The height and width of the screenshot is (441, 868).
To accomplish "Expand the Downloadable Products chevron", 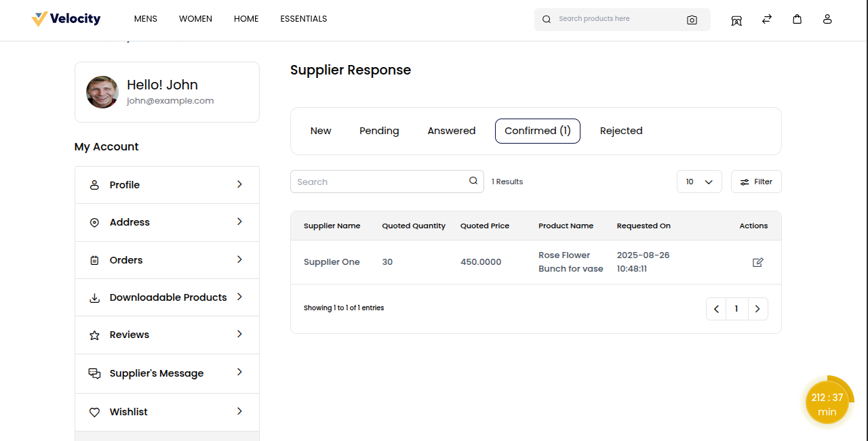I will (239, 297).
